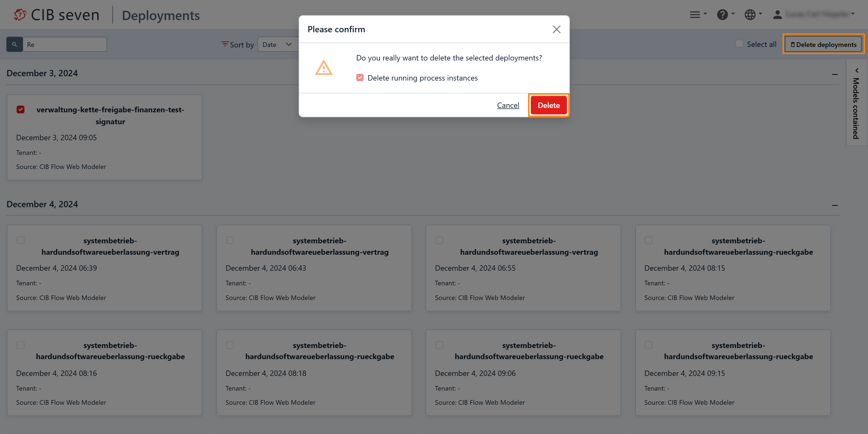Collapse the December 3, 2024 group
868x434 pixels.
pyautogui.click(x=834, y=74)
